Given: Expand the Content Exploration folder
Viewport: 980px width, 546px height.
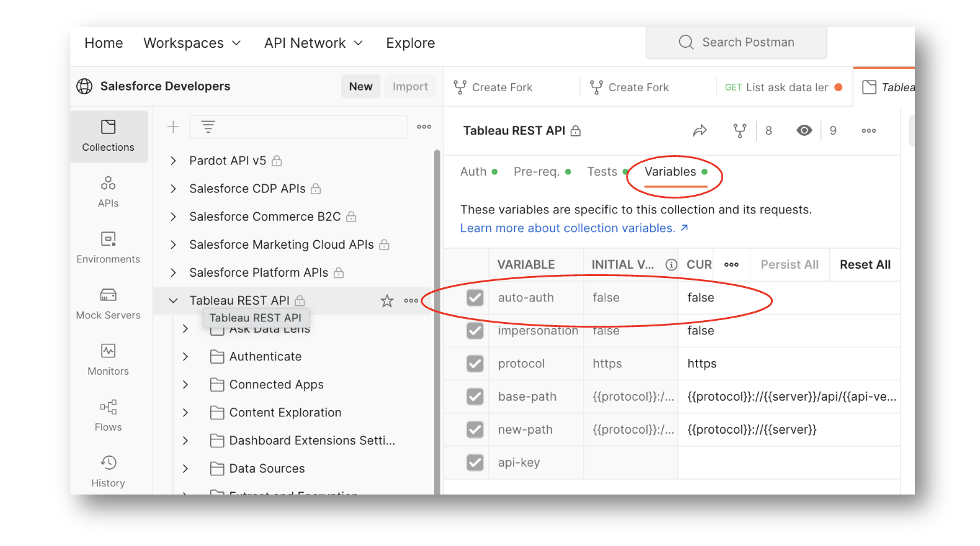Looking at the screenshot, I should tap(185, 413).
